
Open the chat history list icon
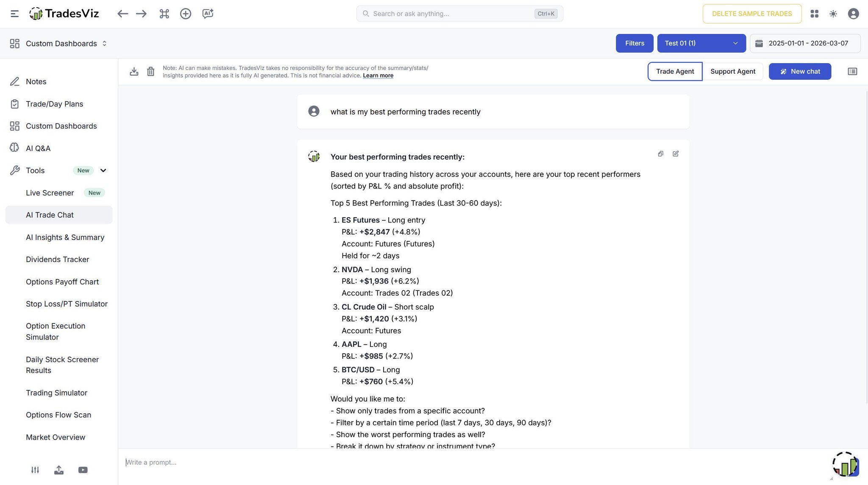pos(852,71)
